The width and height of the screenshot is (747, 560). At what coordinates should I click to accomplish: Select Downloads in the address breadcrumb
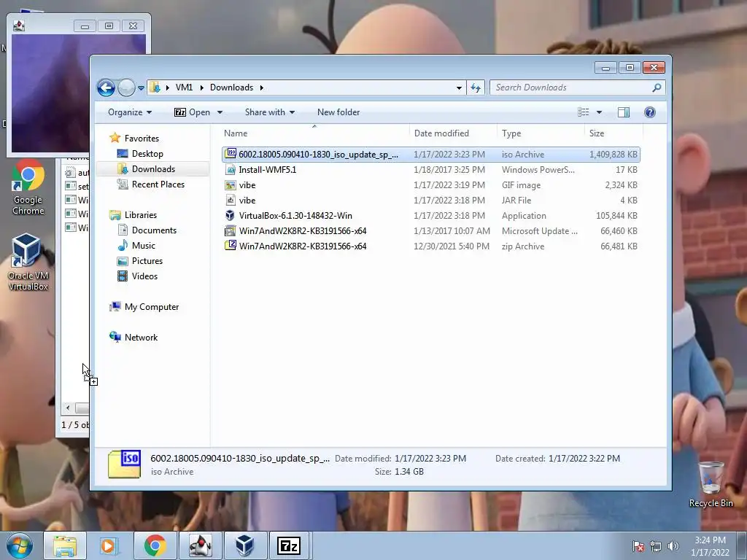pos(231,87)
